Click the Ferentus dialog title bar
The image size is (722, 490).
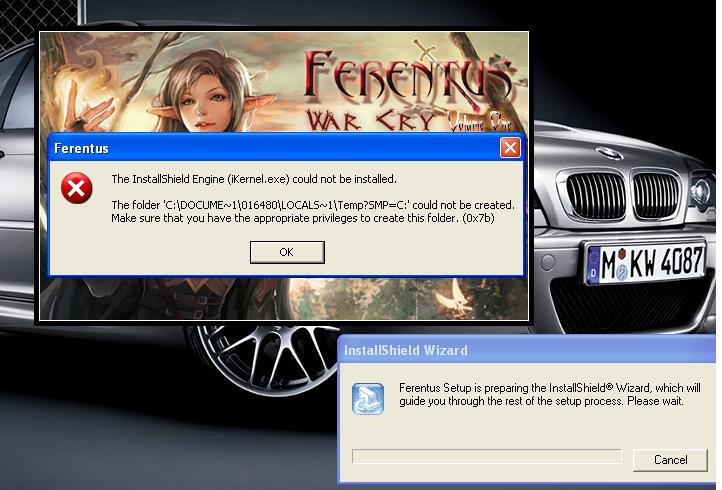point(270,148)
